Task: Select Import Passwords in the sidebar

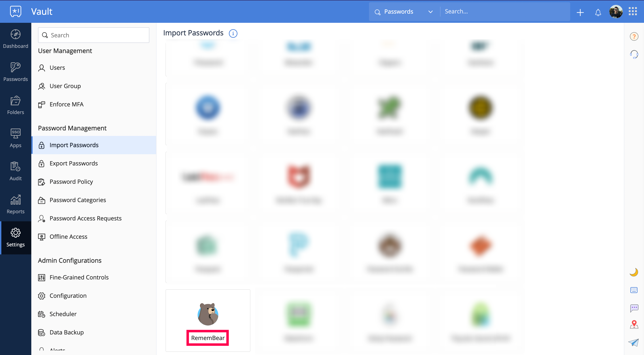Action: click(94, 145)
